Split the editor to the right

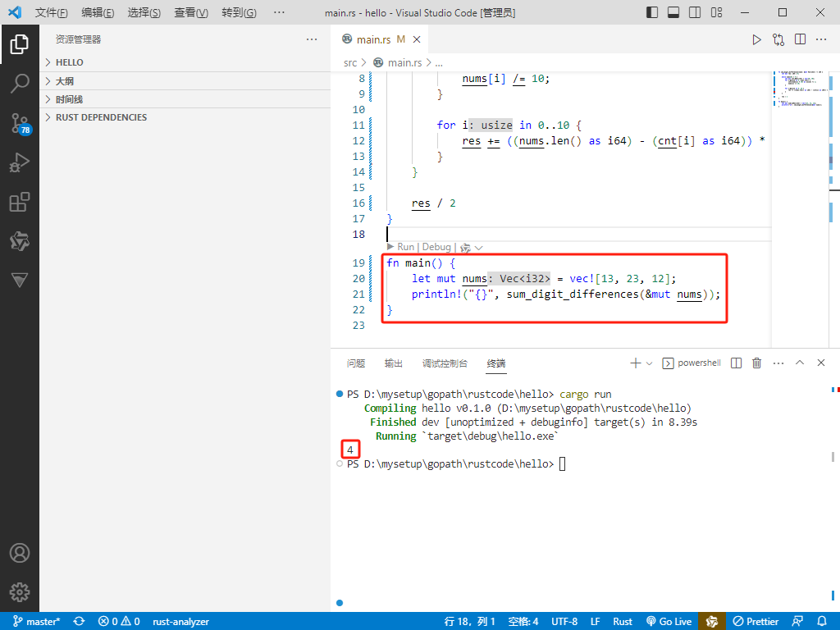[x=800, y=39]
